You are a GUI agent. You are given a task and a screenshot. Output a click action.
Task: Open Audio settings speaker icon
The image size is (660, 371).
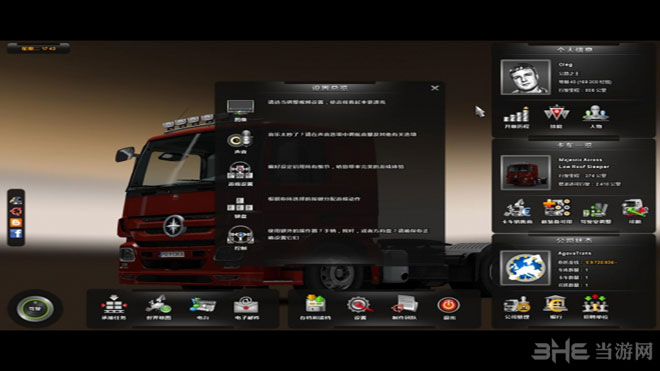pos(240,139)
